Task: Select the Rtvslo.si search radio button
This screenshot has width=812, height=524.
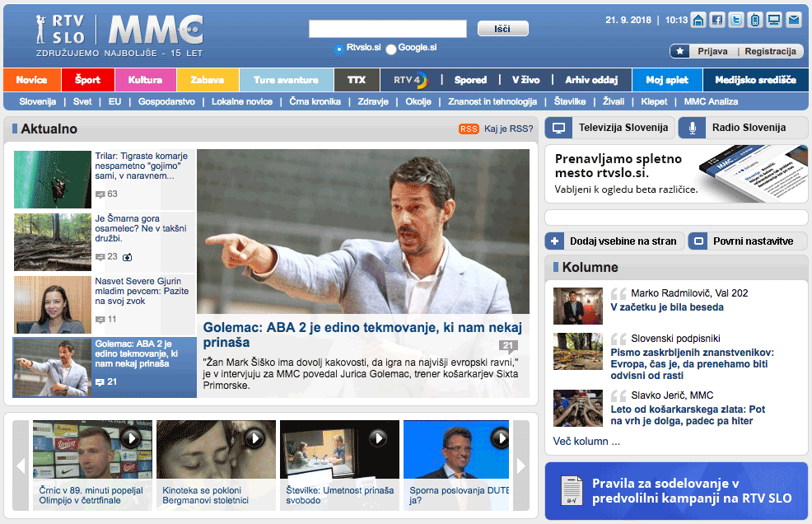Action: (338, 49)
